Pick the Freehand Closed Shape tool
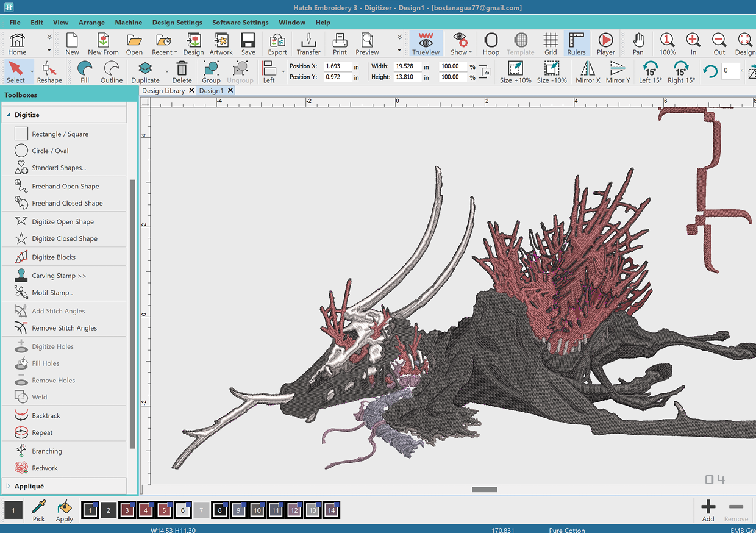Viewport: 756px width, 533px height. (x=67, y=203)
